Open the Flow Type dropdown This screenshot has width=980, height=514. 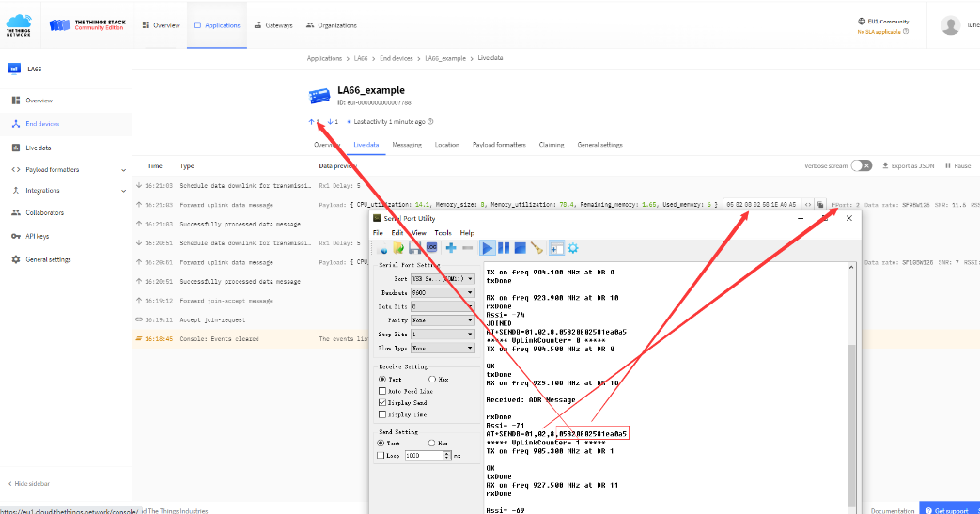pos(442,348)
